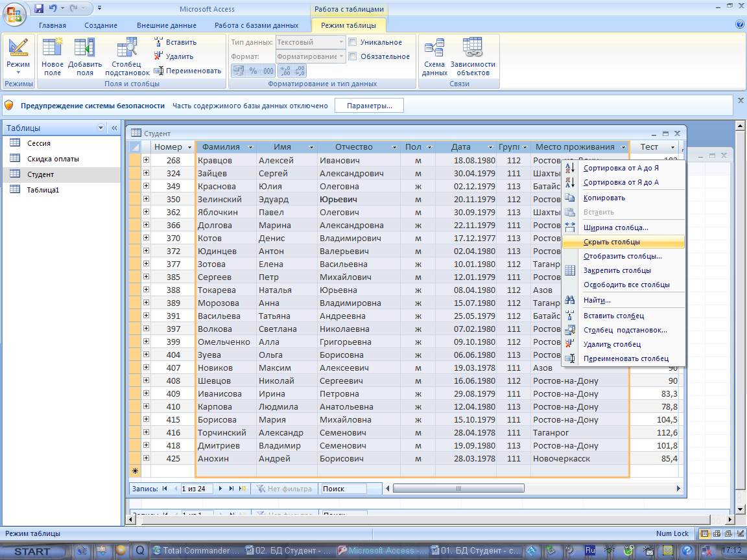Toggle the Обязательное checkbox
Screen dimensions: 747x560
(353, 56)
